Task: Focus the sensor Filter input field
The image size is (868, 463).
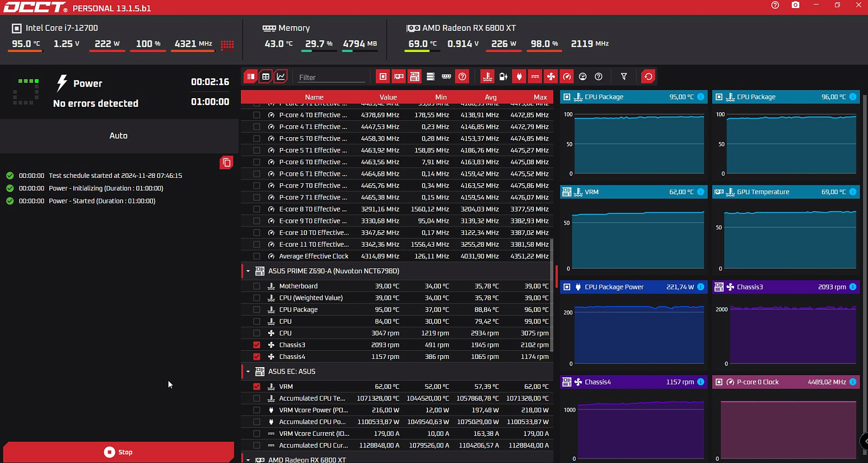Action: (x=331, y=78)
